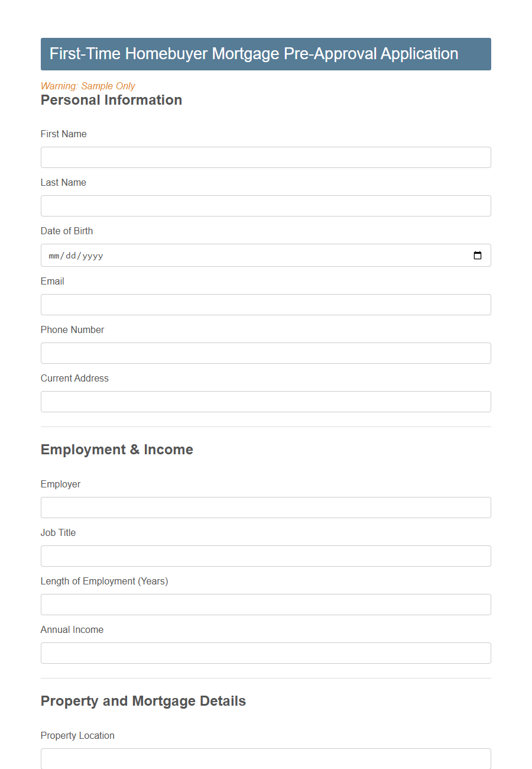Click the Personal Information heading
This screenshot has height=769, width=532.
pyautogui.click(x=111, y=100)
